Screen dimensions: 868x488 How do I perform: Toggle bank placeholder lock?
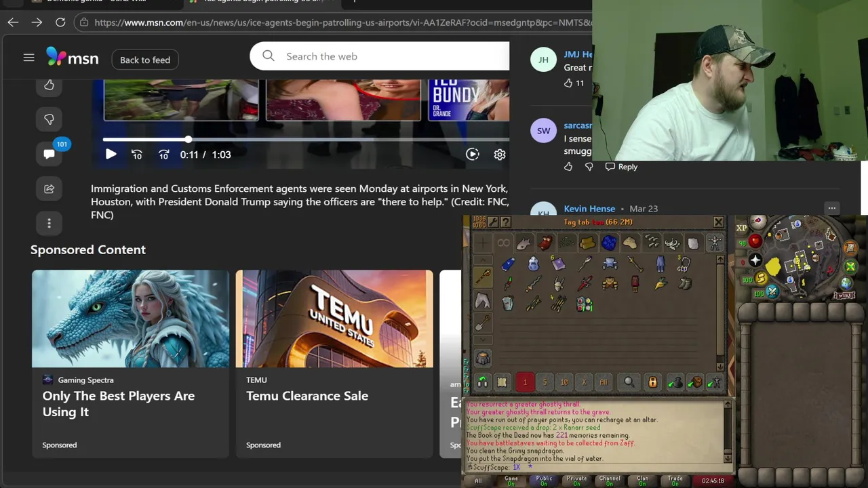click(x=652, y=382)
